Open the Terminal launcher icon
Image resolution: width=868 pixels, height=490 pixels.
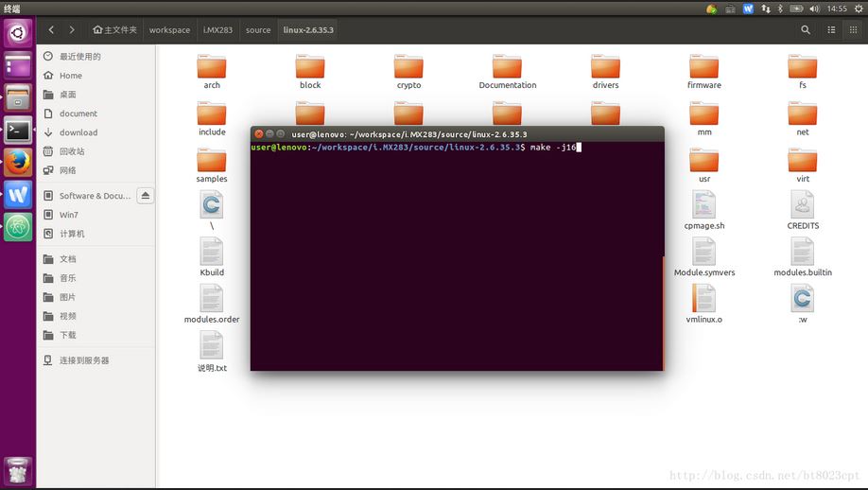[18, 131]
